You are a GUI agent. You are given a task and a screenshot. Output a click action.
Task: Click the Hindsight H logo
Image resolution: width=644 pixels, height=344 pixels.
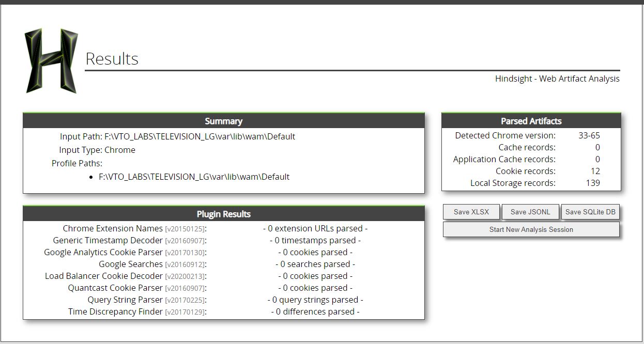coord(51,61)
